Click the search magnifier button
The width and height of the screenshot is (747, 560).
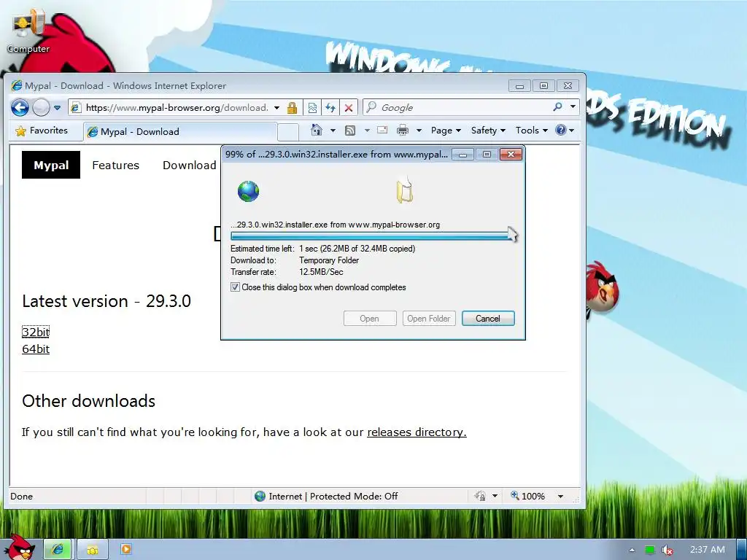(557, 107)
